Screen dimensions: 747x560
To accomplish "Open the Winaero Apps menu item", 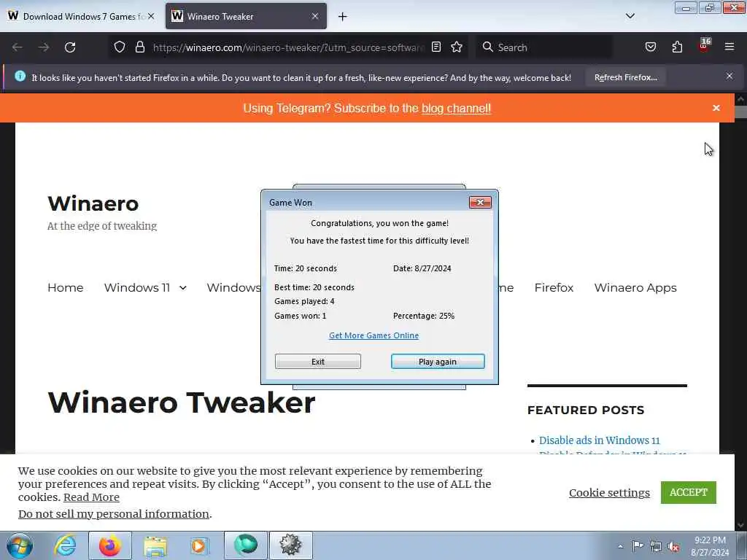I will click(x=635, y=287).
